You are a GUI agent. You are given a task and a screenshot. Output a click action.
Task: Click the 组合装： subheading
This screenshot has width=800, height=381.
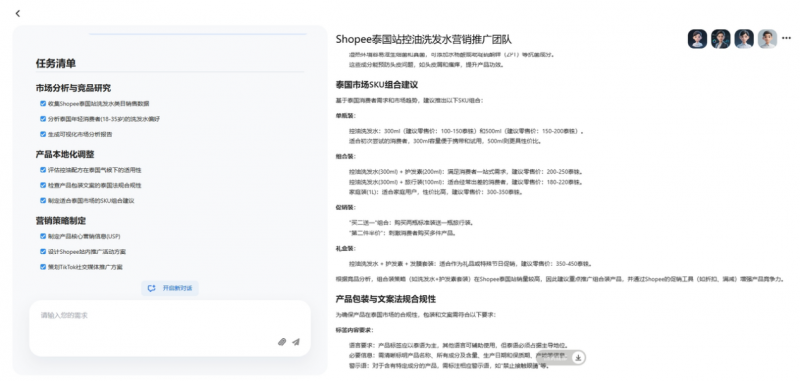345,156
